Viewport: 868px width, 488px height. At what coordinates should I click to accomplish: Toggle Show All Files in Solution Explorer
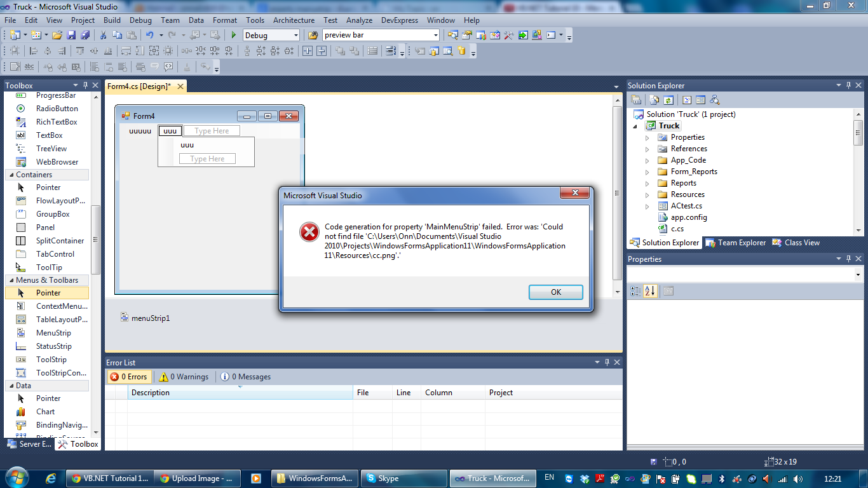(654, 100)
